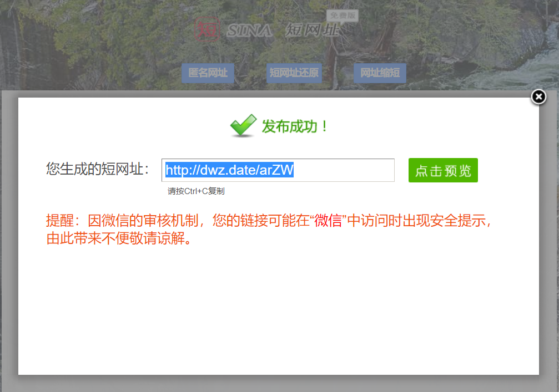Click the 发布成功！ heading
The width and height of the screenshot is (559, 392).
[x=295, y=126]
